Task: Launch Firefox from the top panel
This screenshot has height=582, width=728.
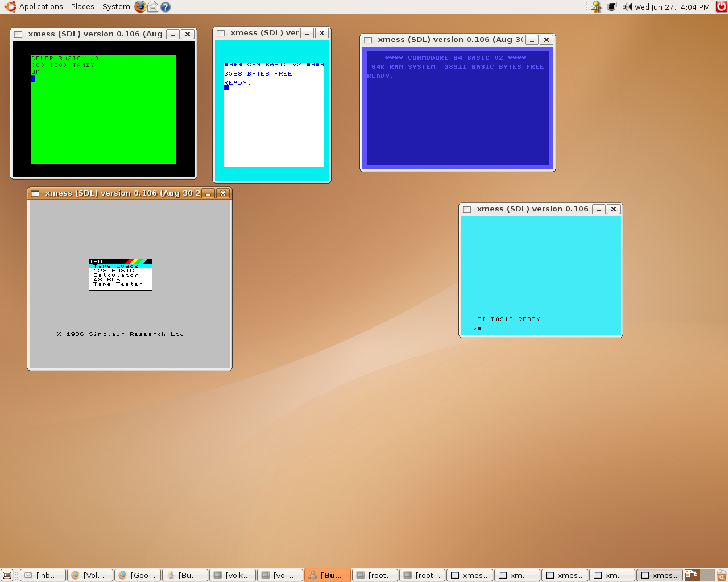Action: pyautogui.click(x=140, y=7)
